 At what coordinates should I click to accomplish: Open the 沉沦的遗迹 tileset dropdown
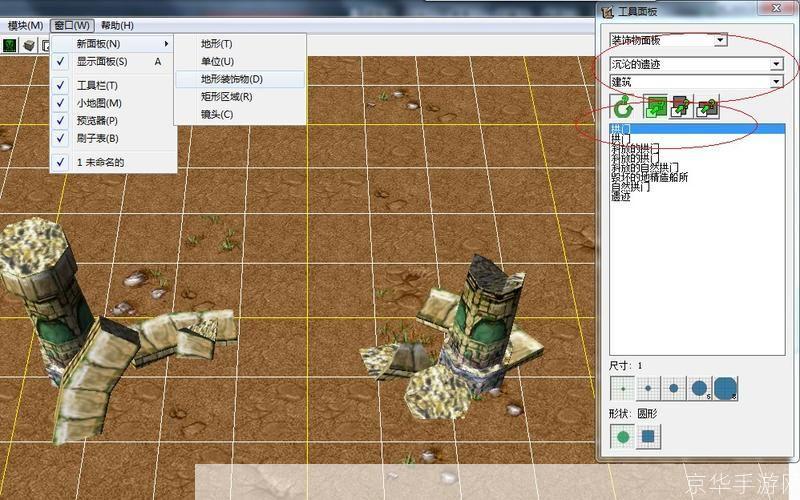pos(776,64)
